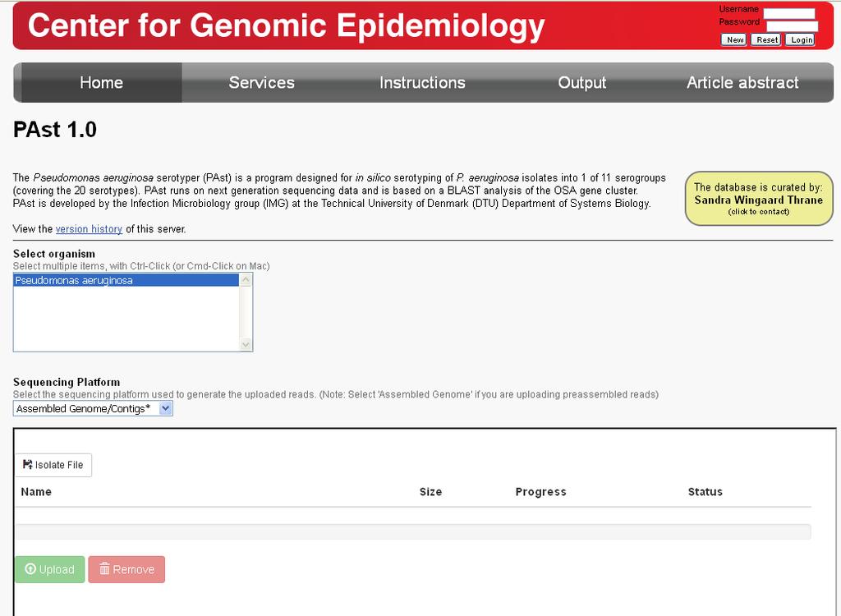Open the Services menu

(262, 83)
